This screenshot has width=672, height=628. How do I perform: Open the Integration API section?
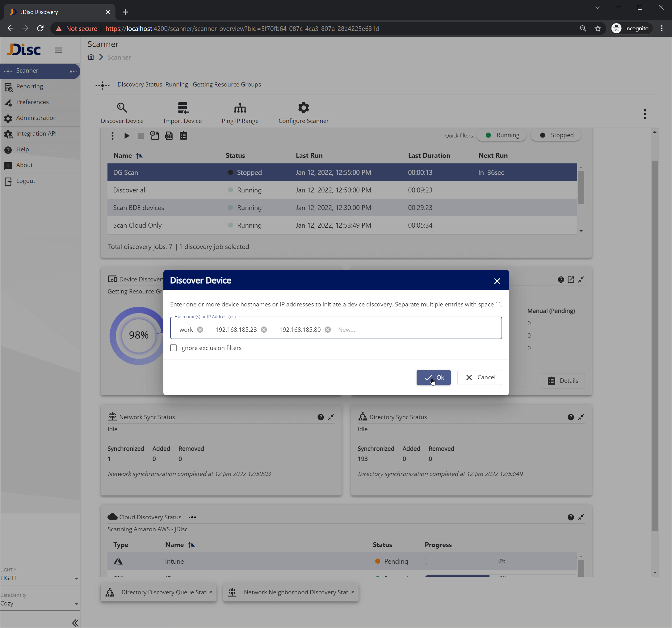36,133
